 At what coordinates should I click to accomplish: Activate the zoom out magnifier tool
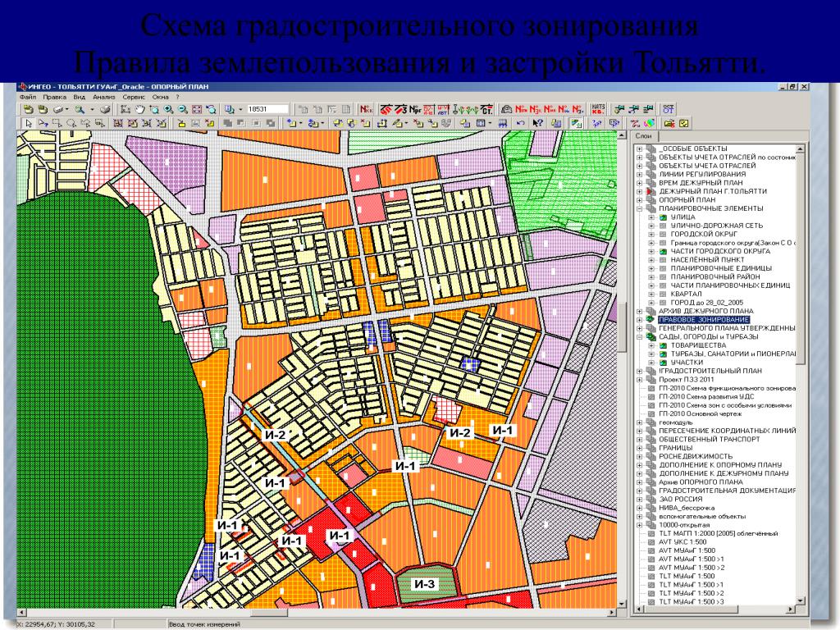[x=183, y=109]
